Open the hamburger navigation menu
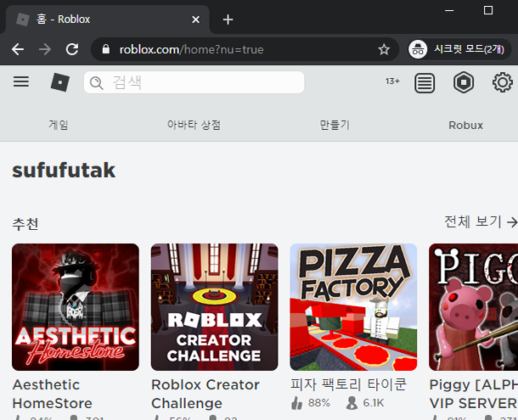The image size is (518, 420). 21,81
